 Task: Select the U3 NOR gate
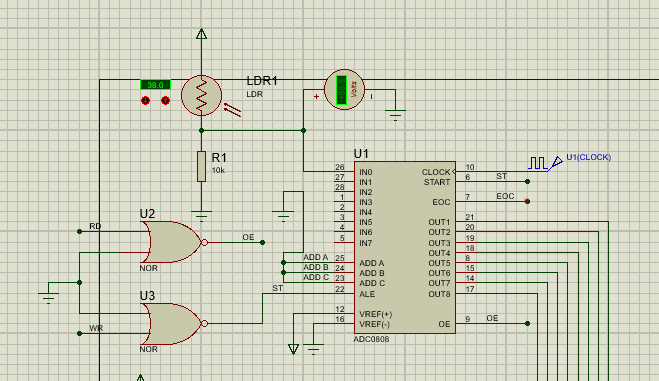pos(173,323)
